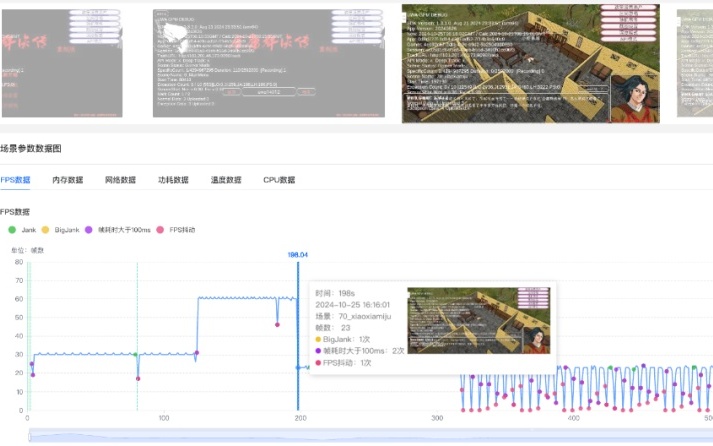Toggle the pink FPS抖动 legend item
713x446 pixels.
[x=176, y=230]
